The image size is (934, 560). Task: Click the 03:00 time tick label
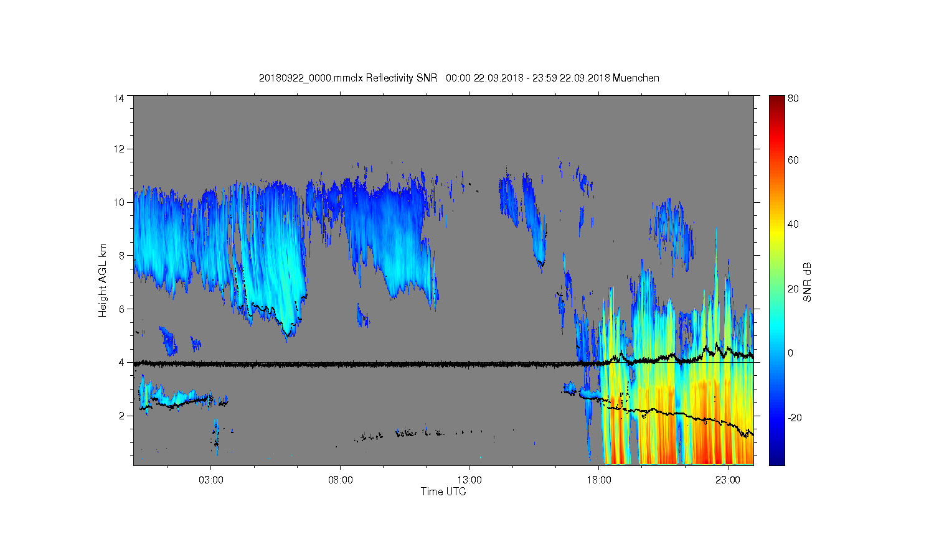click(211, 480)
